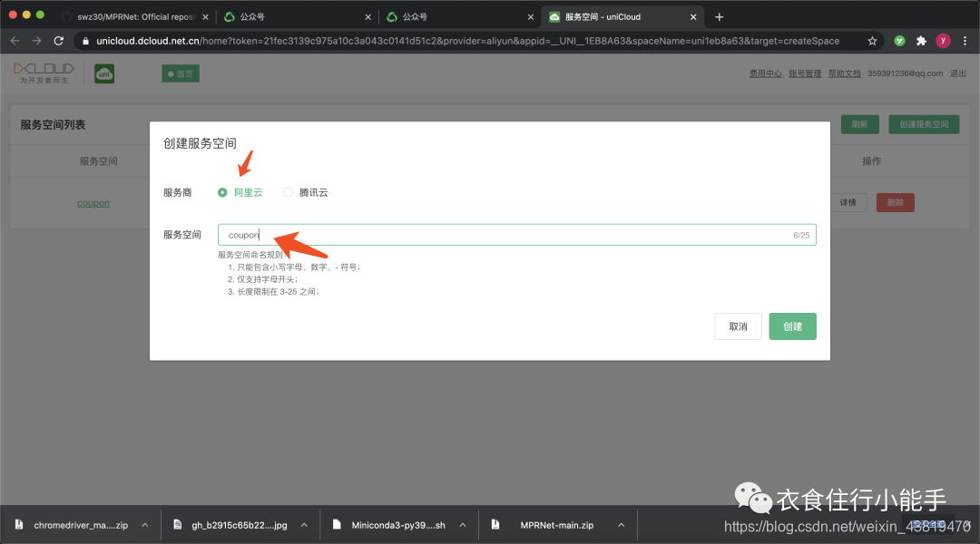Viewport: 980px width, 544px height.
Task: Go back in browser history
Action: coord(15,41)
